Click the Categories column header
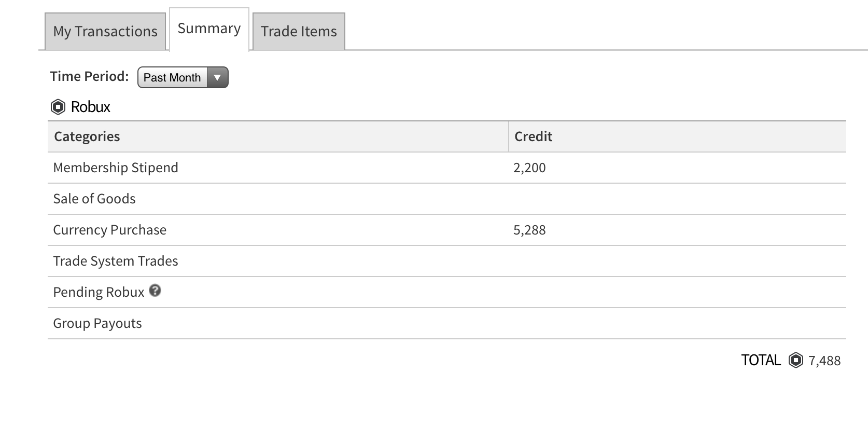868x427 pixels. click(87, 136)
